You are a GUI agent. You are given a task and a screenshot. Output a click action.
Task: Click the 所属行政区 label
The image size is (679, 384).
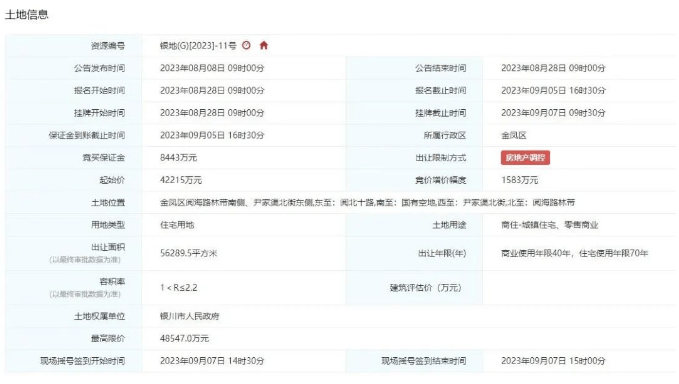[445, 136]
